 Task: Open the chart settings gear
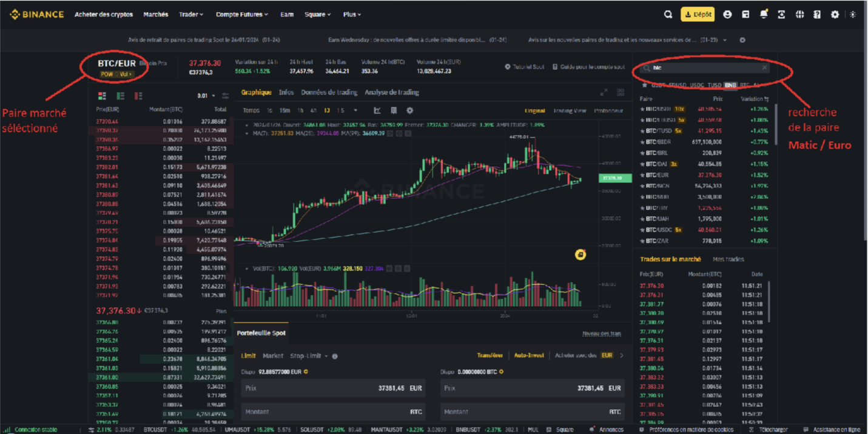tap(410, 110)
